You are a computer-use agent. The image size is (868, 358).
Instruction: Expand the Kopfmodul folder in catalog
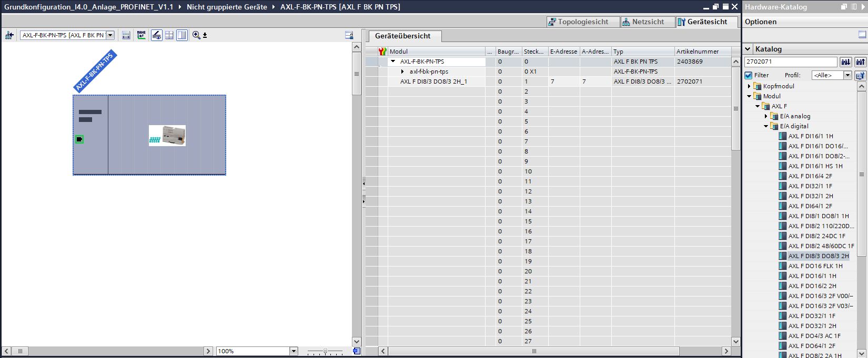750,86
